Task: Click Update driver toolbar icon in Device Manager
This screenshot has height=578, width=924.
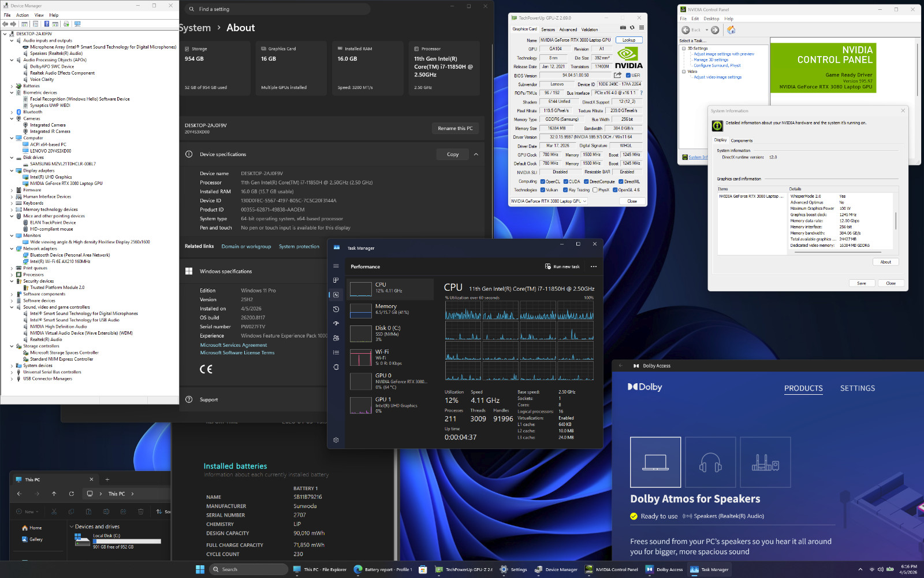Action: pos(66,24)
